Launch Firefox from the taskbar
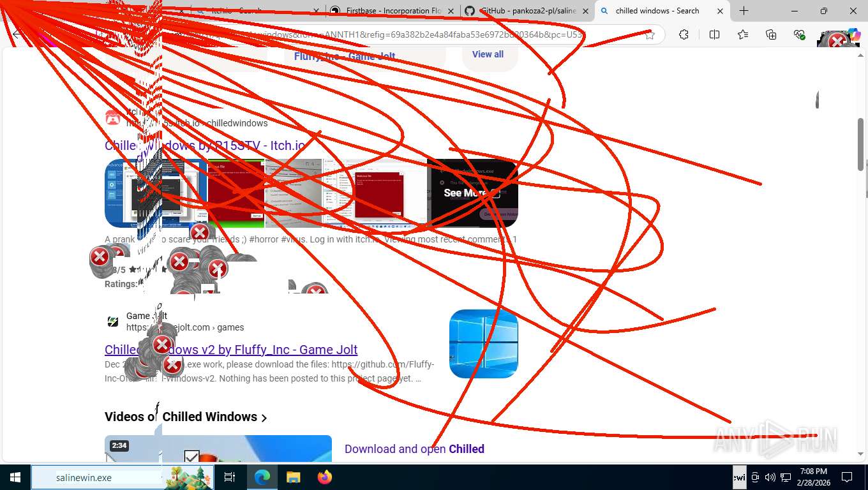The width and height of the screenshot is (868, 490). pos(324,477)
